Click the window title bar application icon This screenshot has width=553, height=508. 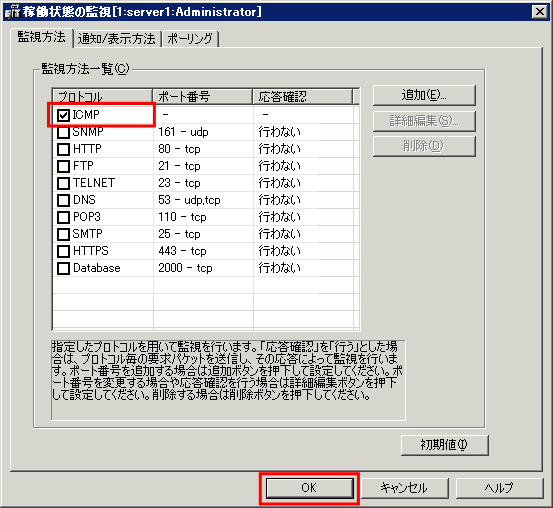point(13,12)
